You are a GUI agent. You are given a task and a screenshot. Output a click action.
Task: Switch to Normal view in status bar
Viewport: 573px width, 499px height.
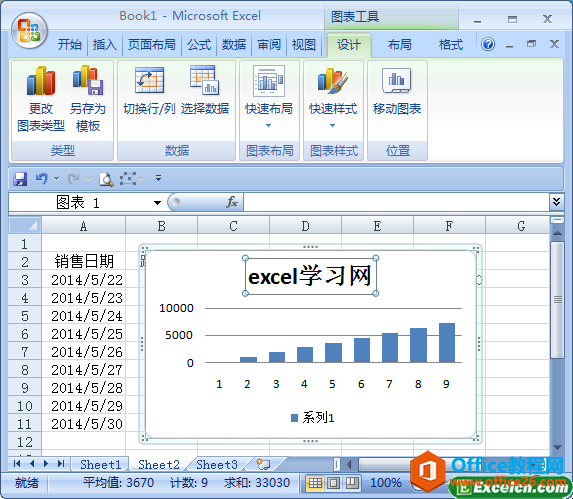click(x=315, y=483)
